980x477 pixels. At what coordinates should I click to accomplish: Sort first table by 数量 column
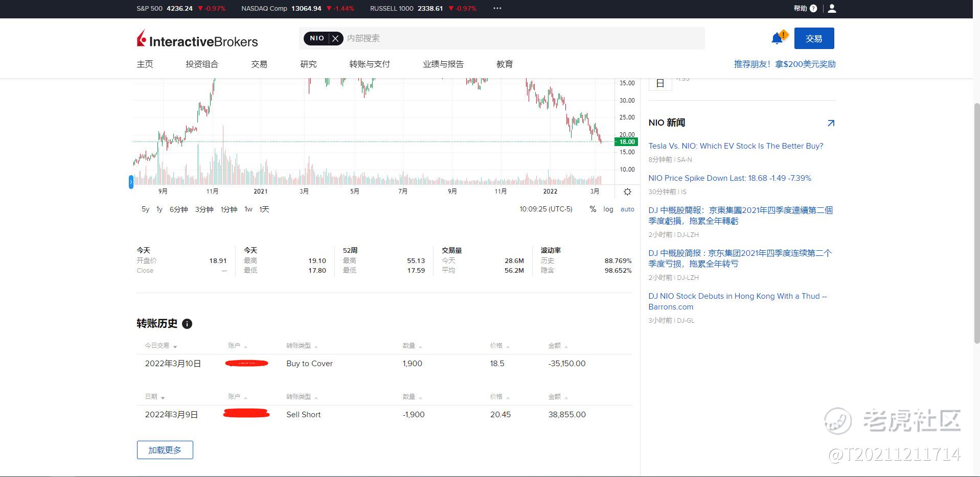[412, 346]
